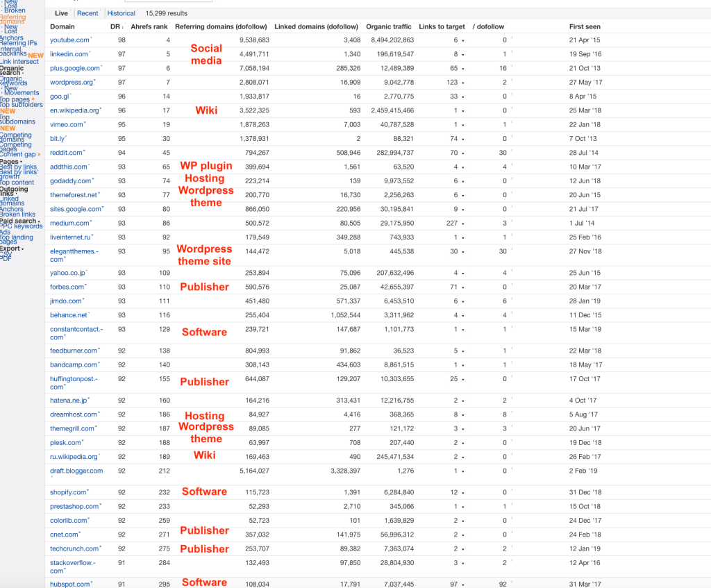This screenshot has width=711, height=588.
Task: Sort table by DR column
Action: coord(117,26)
